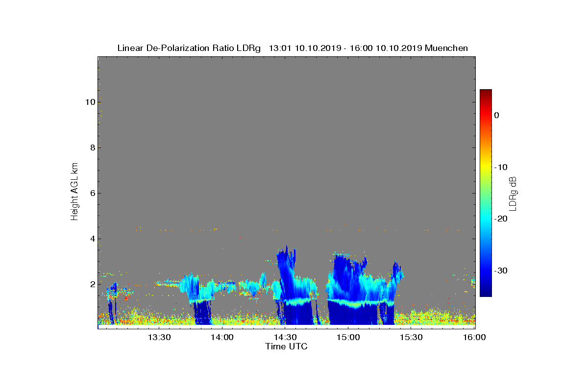The width and height of the screenshot is (588, 392).
Task: Click the colorbar value -10 label
Action: click(501, 167)
